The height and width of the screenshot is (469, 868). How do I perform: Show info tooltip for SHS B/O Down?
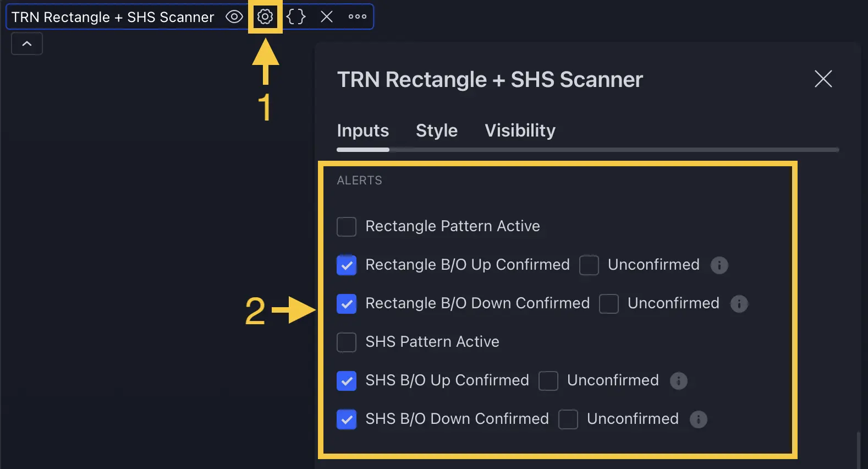tap(699, 419)
